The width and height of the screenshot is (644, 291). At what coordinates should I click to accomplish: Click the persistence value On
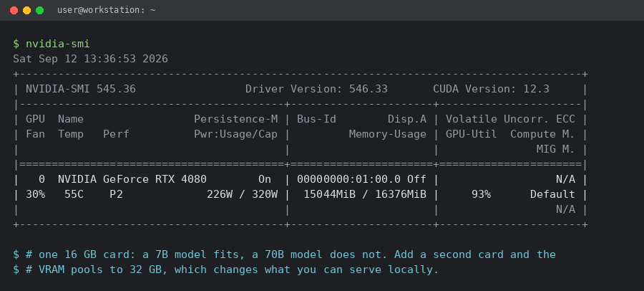coord(265,179)
